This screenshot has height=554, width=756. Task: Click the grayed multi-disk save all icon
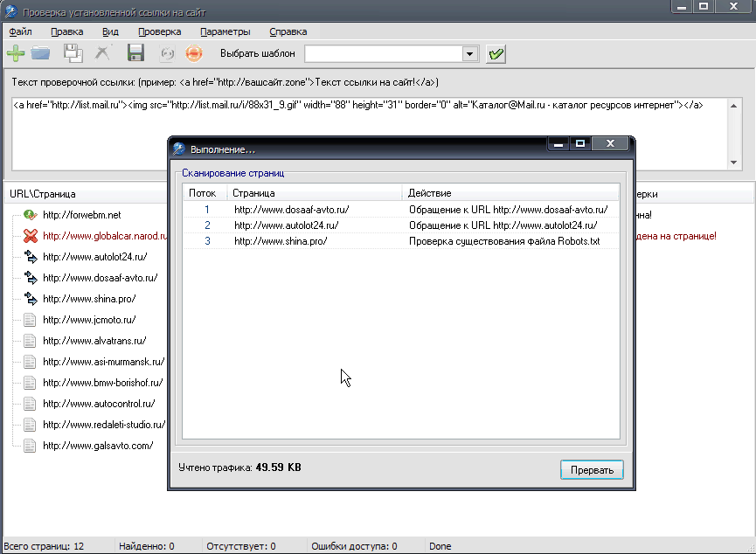point(73,54)
